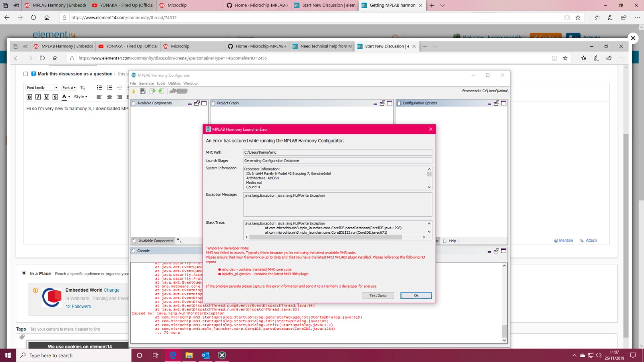Clear text formatting with the Tx icon
The width and height of the screenshot is (644, 362).
tap(83, 88)
